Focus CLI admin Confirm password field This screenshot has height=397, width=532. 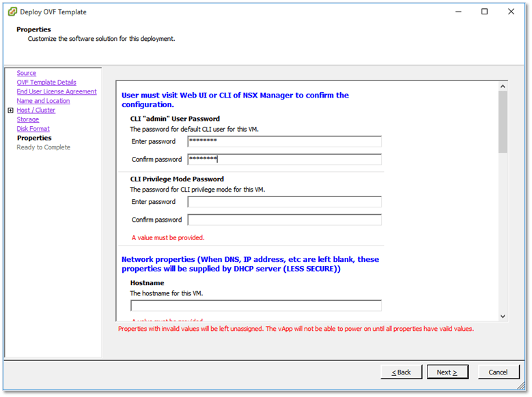point(284,160)
